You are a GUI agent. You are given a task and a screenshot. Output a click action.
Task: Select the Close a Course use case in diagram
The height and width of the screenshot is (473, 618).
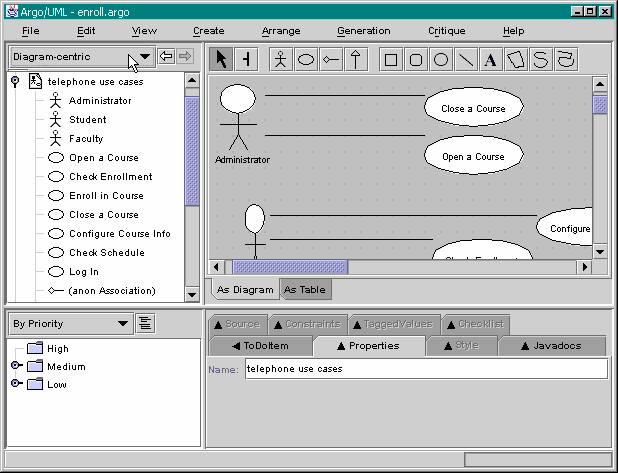(473, 107)
